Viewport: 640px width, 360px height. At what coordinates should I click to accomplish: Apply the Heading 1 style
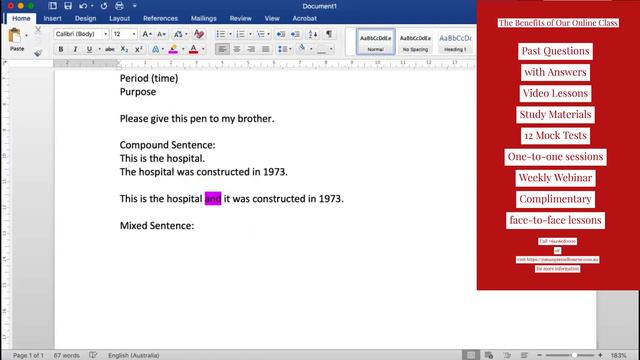pyautogui.click(x=455, y=42)
